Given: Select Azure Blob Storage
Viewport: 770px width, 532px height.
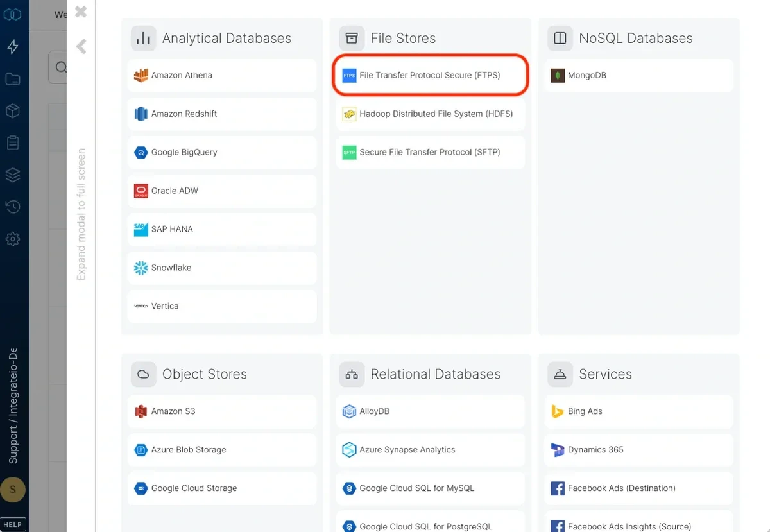Looking at the screenshot, I should point(222,450).
